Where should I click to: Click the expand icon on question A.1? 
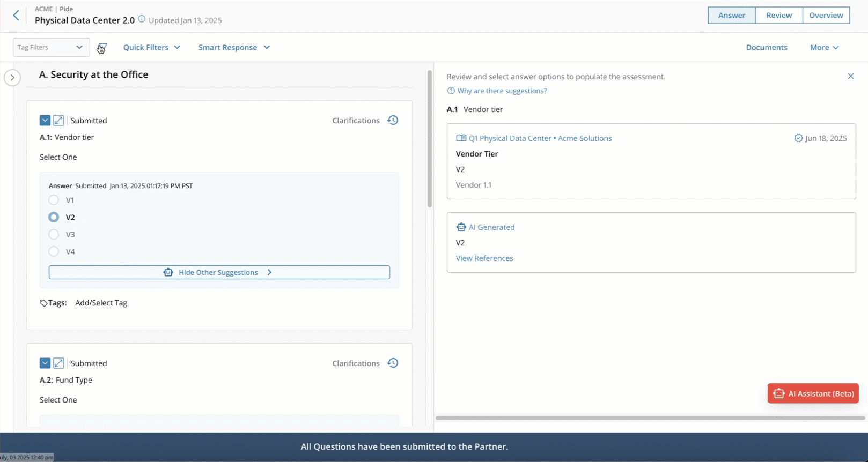point(58,120)
